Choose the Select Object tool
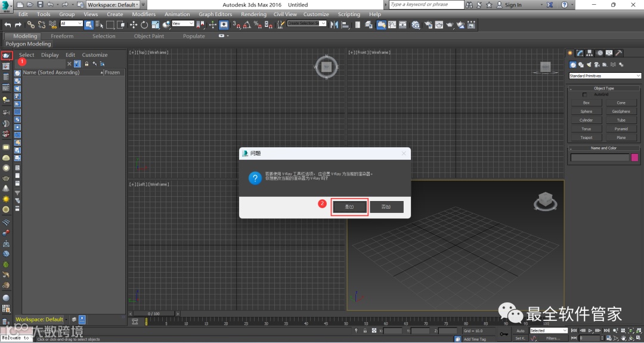Screen dimensions: 644x343 click(88, 25)
